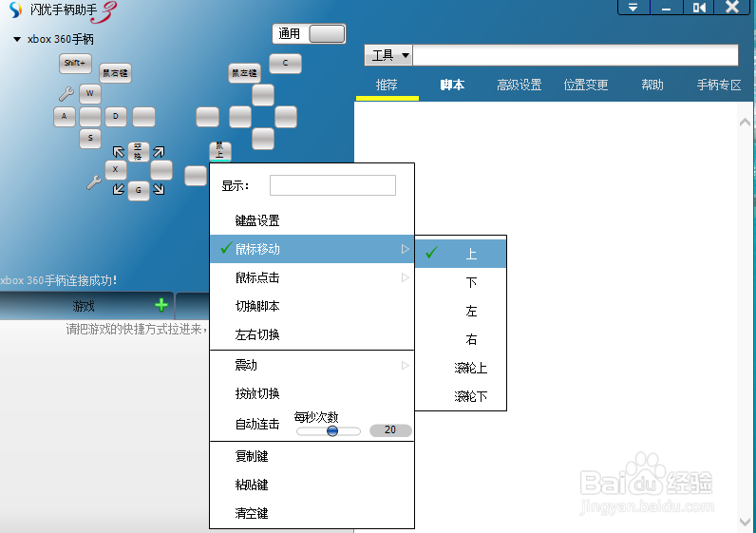Click the 每秒次数 slider handle
Screen dimensions: 756x533
[x=332, y=430]
